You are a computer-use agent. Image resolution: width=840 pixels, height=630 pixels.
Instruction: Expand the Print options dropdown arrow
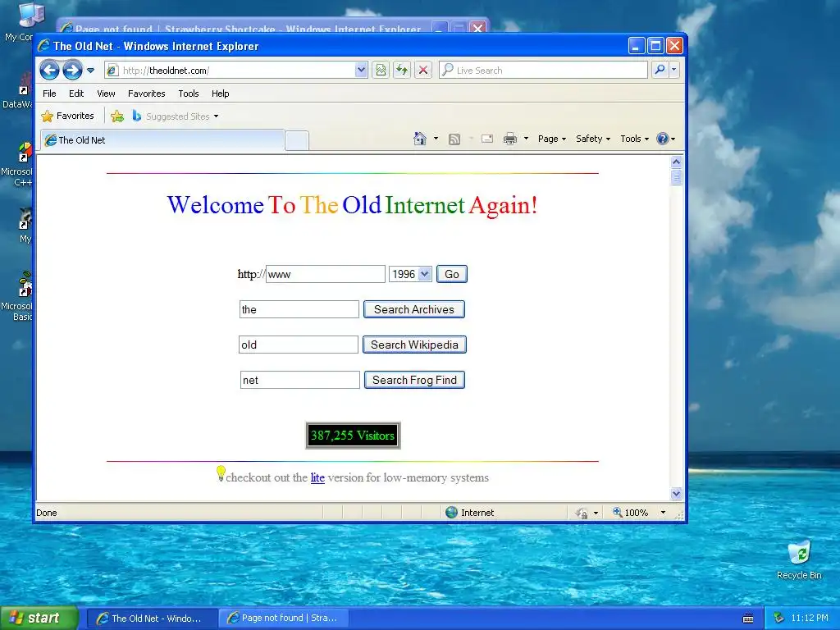point(526,139)
